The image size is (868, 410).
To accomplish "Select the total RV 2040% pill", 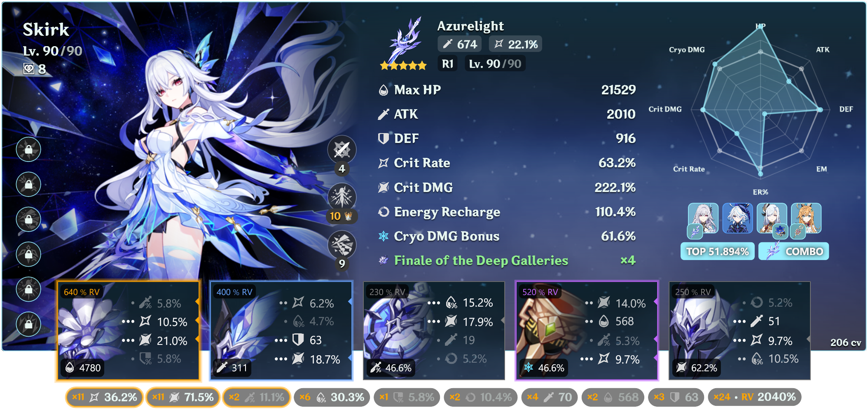I will tap(755, 397).
